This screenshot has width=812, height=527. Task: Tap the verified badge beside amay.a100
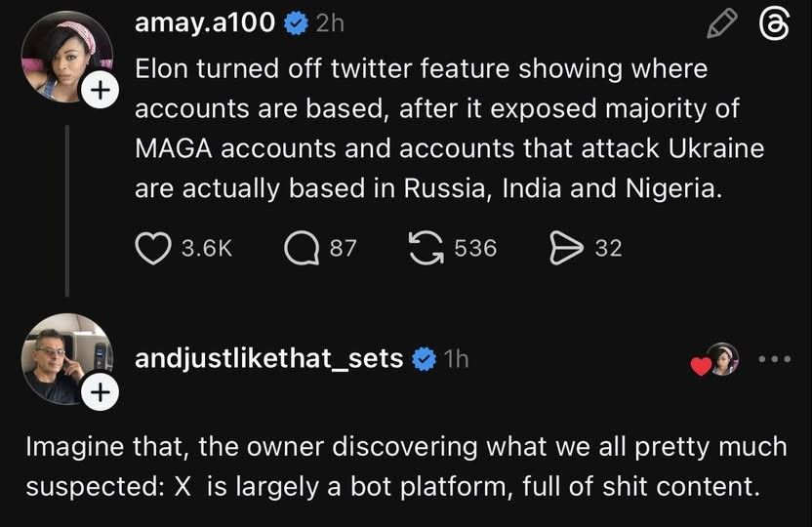[x=296, y=24]
